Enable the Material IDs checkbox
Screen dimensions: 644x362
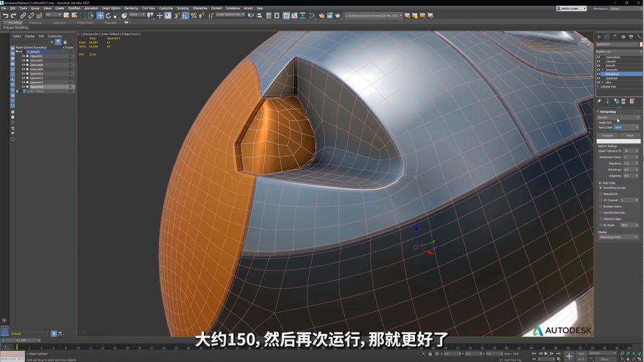point(600,193)
